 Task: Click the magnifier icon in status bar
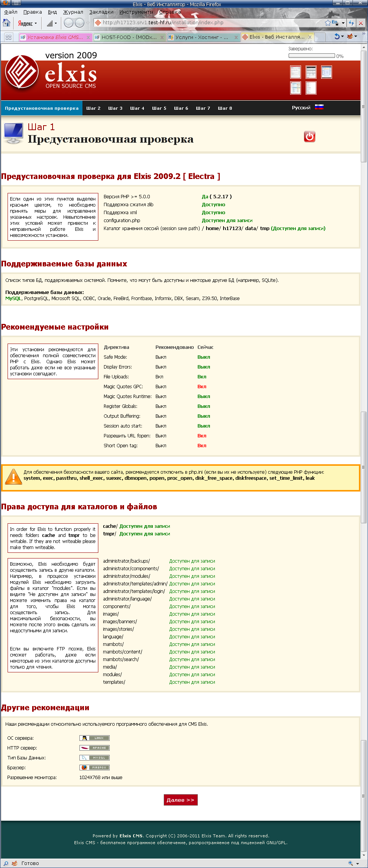[x=6, y=863]
